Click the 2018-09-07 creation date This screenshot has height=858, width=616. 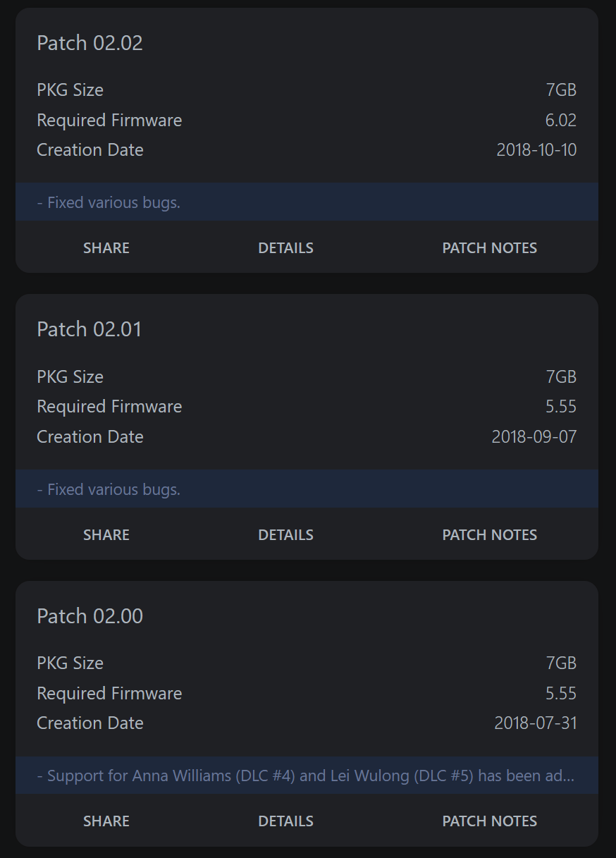click(534, 437)
